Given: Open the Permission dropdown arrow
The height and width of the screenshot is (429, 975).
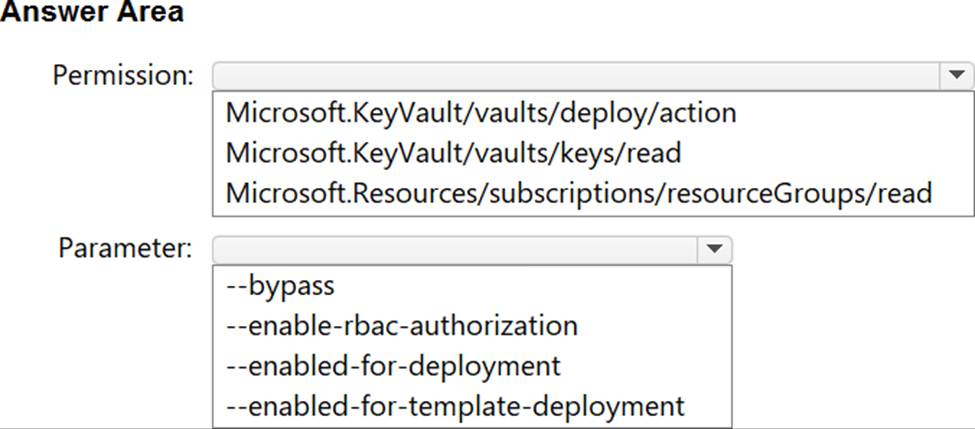Looking at the screenshot, I should point(956,75).
